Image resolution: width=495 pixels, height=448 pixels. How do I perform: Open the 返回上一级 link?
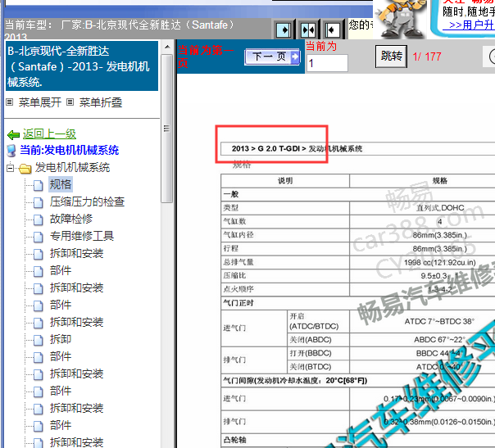[49, 134]
